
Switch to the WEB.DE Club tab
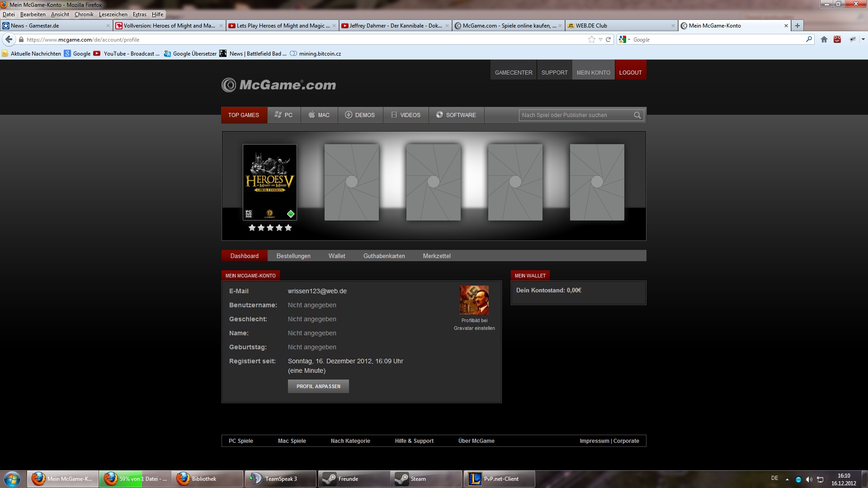coord(621,26)
